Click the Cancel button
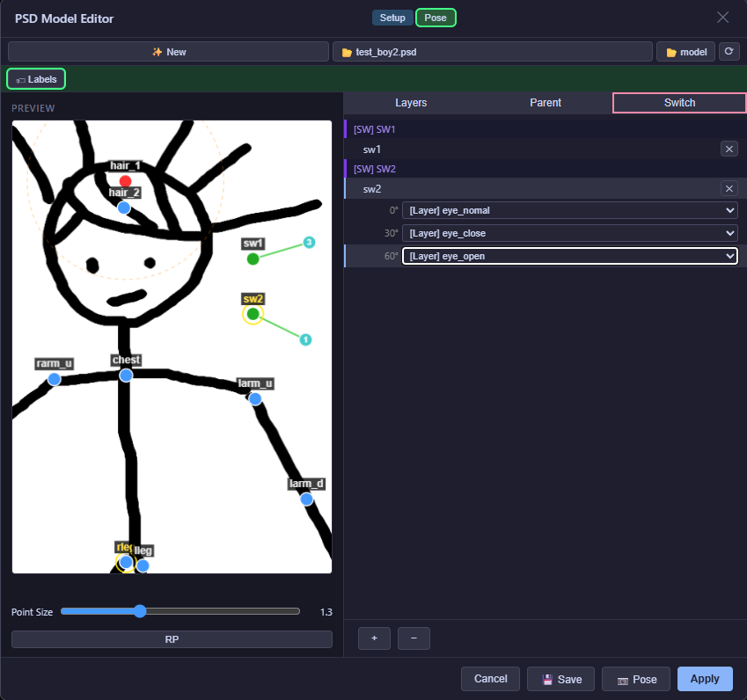 (x=490, y=679)
